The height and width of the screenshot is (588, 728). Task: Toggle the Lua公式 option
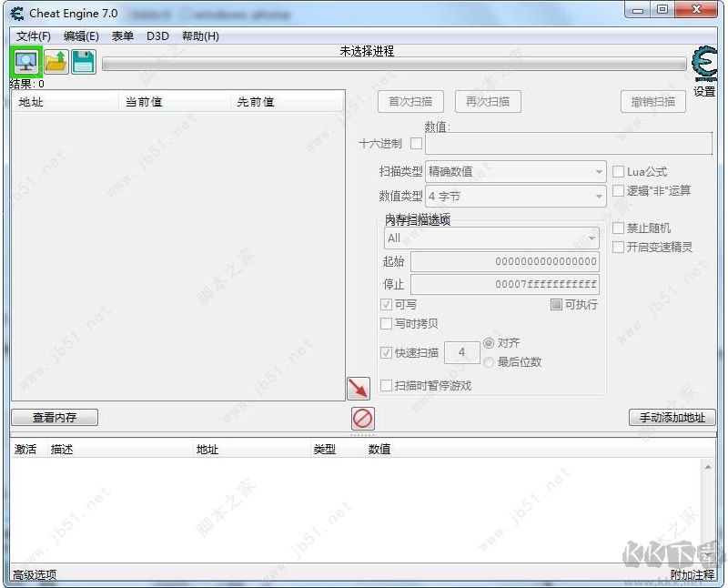(x=619, y=171)
